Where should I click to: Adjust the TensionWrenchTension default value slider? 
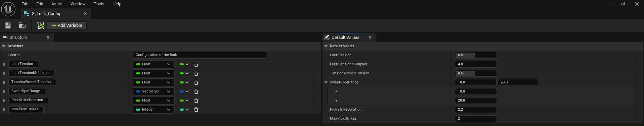[x=476, y=73]
